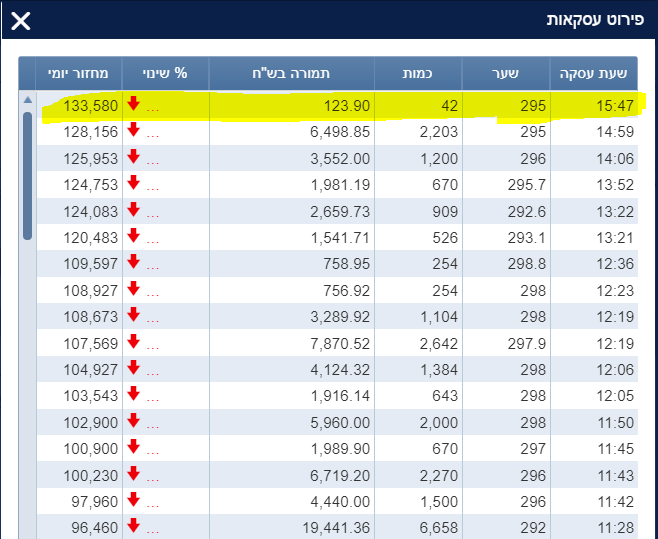
Task: Click red down arrow in 11:28 row
Action: 133,525
